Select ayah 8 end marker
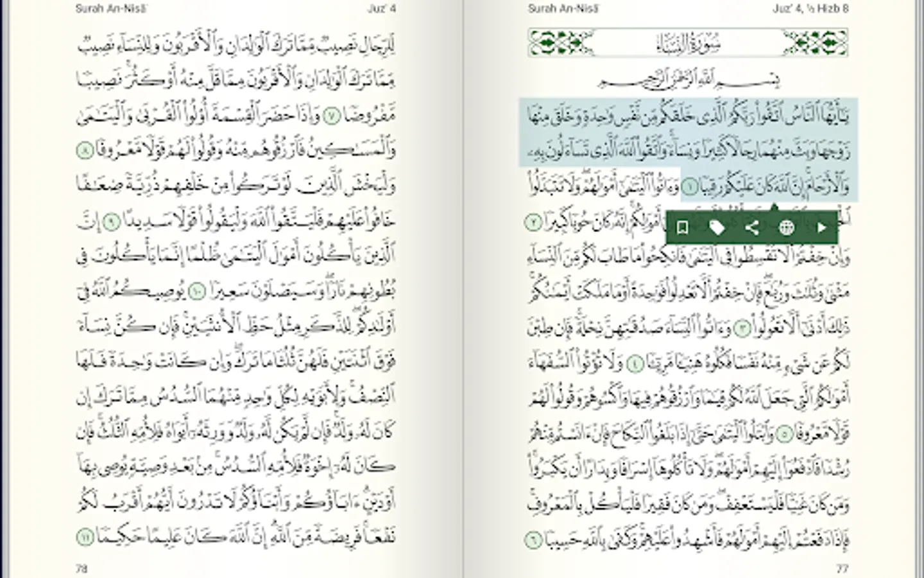 (85, 152)
